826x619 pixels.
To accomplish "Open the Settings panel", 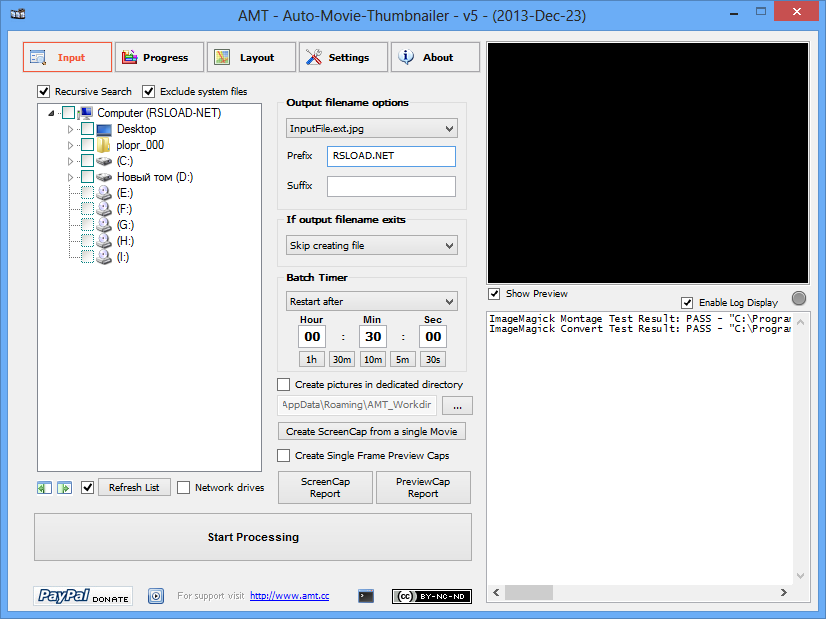I will [x=342, y=57].
